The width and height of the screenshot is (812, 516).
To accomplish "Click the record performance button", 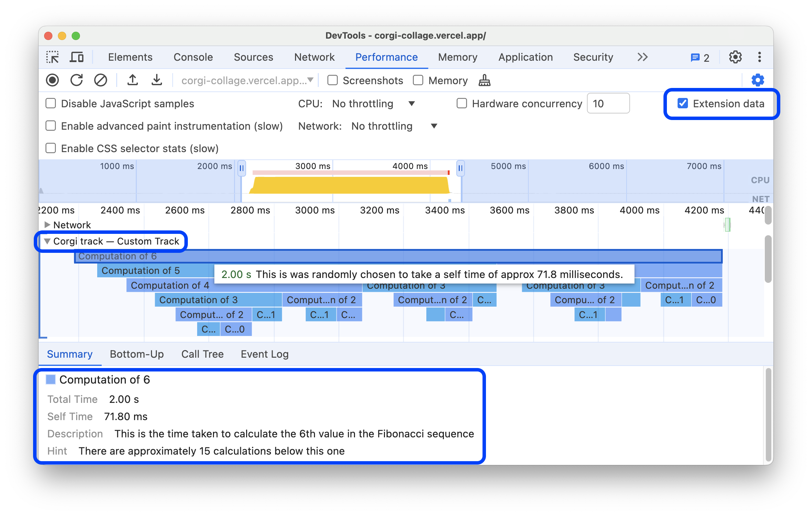I will (x=54, y=81).
